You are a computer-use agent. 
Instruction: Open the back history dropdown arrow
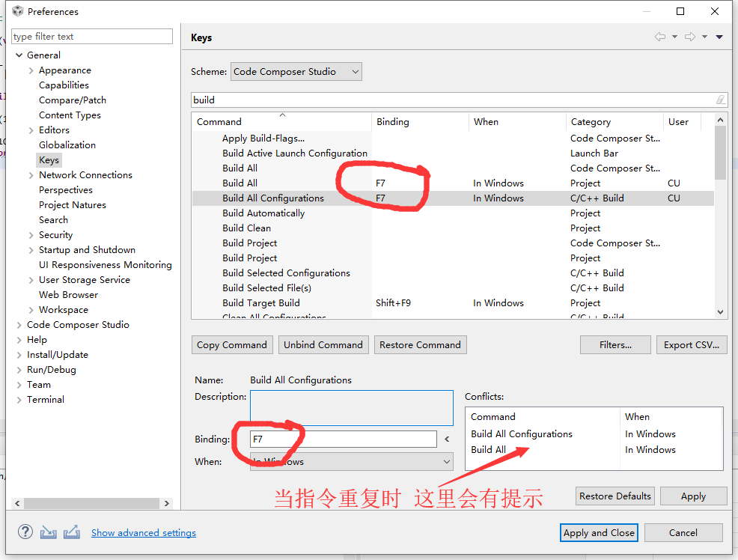click(674, 37)
